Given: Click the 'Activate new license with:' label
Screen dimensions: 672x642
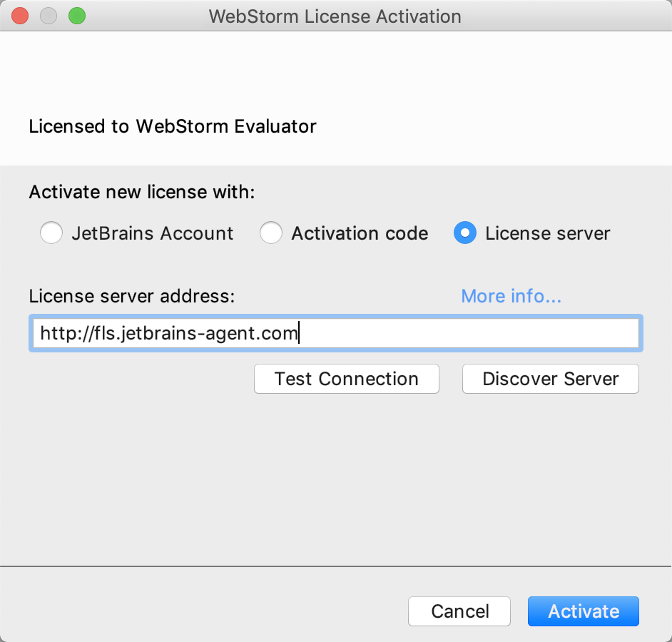Looking at the screenshot, I should point(142,192).
